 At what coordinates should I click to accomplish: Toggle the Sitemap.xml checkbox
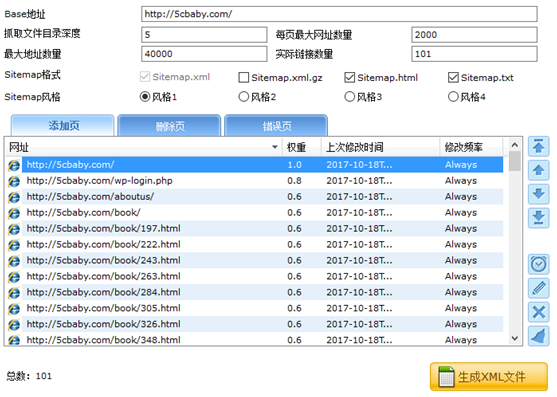pos(145,77)
